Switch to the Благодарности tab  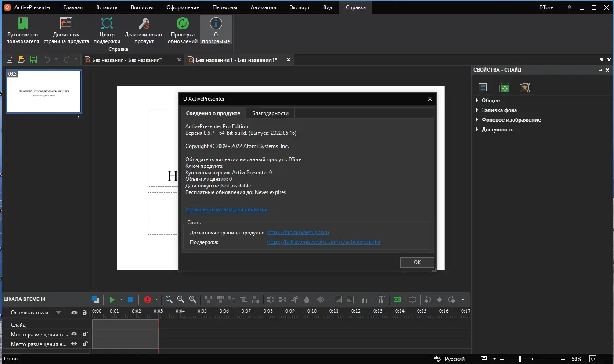[x=270, y=113]
